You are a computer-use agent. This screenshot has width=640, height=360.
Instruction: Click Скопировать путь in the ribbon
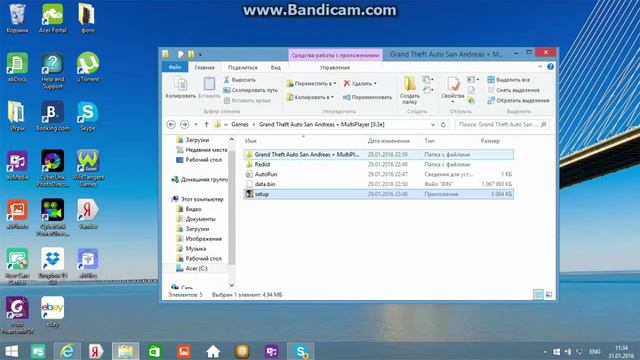(x=251, y=90)
